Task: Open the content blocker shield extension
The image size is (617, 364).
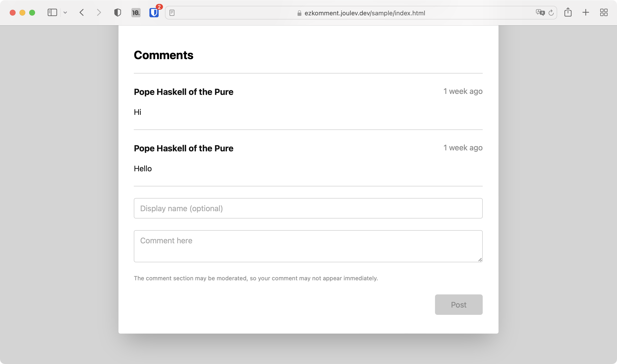Action: click(118, 12)
